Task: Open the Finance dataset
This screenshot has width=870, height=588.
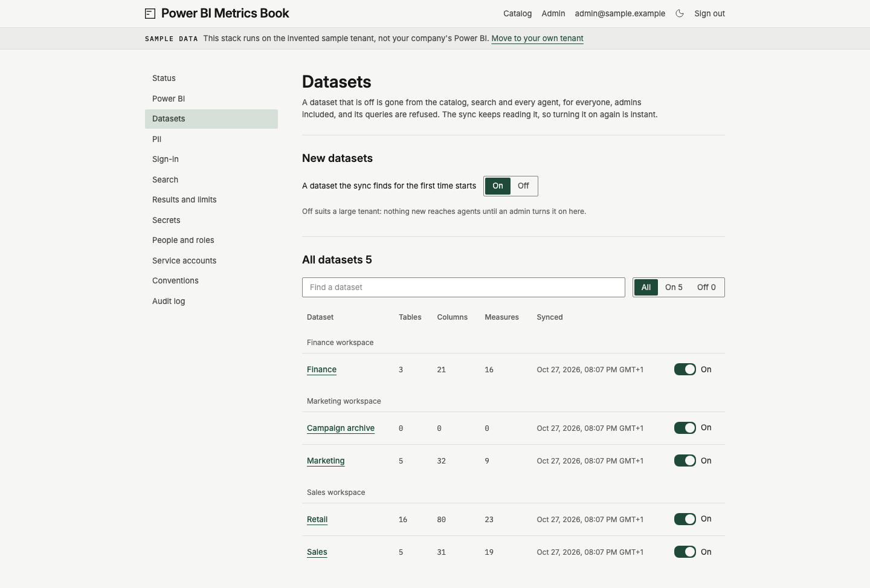Action: (321, 370)
